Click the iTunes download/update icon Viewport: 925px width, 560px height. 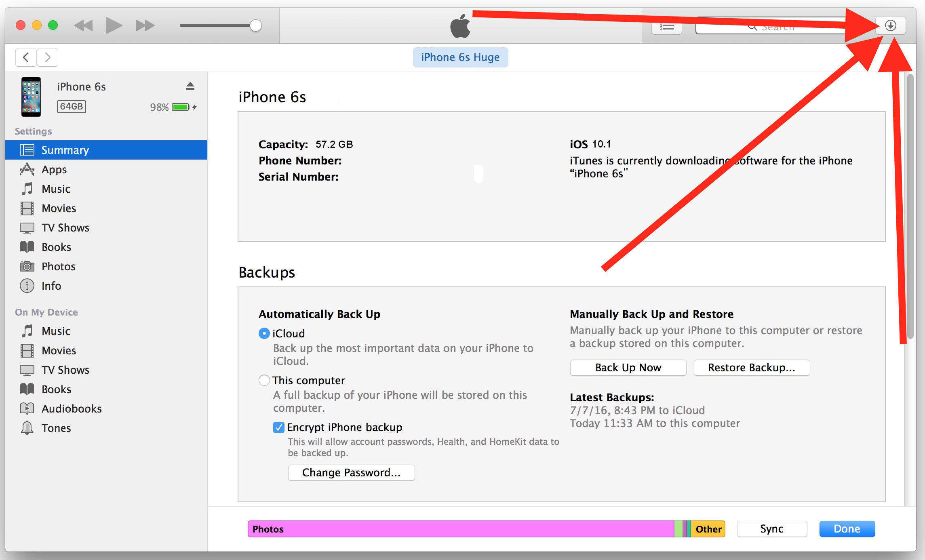893,25
